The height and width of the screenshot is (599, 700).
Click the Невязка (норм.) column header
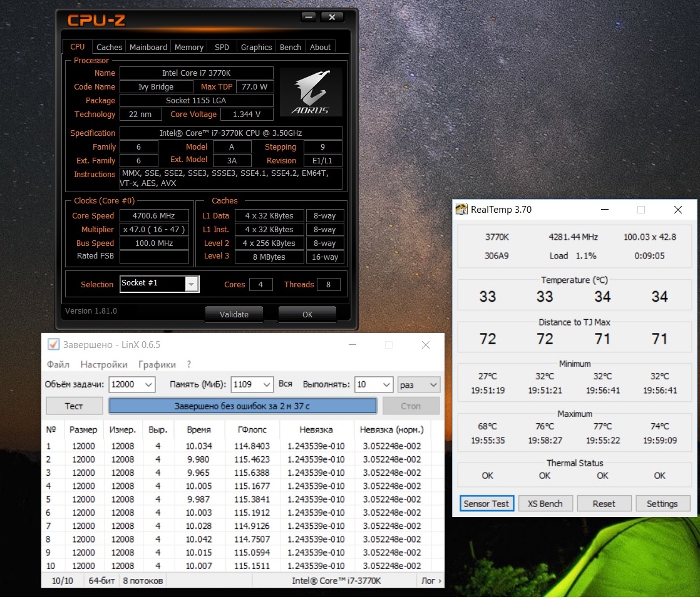(x=391, y=429)
